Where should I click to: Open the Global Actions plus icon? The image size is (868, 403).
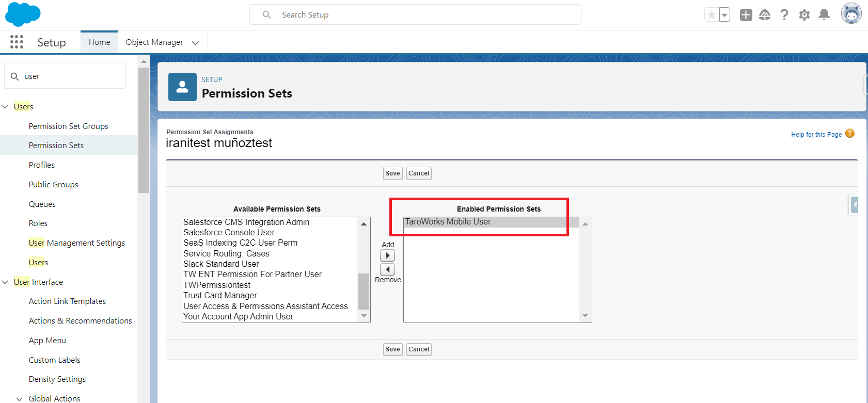[x=746, y=15]
